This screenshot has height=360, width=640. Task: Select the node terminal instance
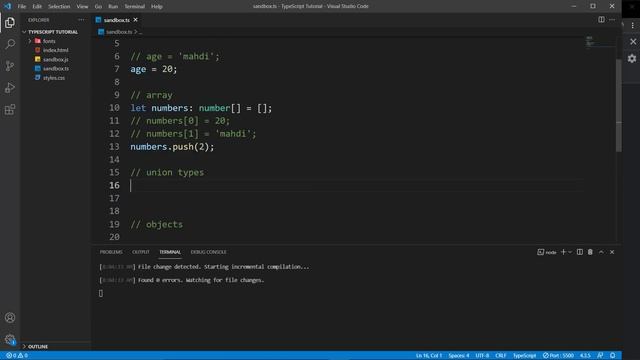(x=547, y=252)
